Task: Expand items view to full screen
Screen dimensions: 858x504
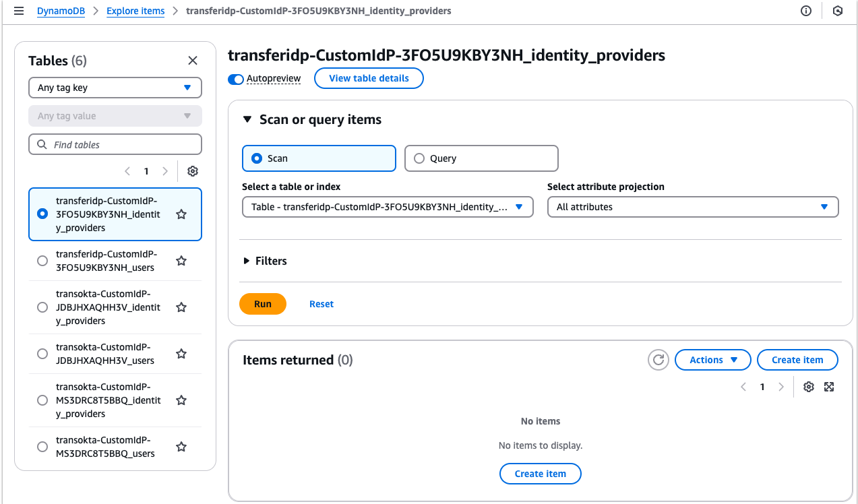Action: pyautogui.click(x=829, y=386)
